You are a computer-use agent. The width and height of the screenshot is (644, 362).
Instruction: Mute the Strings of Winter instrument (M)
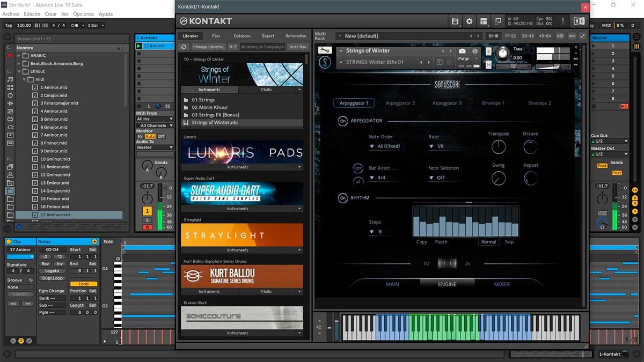point(489,65)
